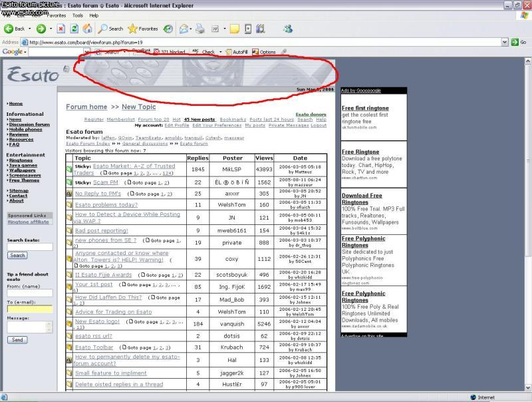Open the Help menu
The height and width of the screenshot is (402, 532).
pyautogui.click(x=94, y=15)
